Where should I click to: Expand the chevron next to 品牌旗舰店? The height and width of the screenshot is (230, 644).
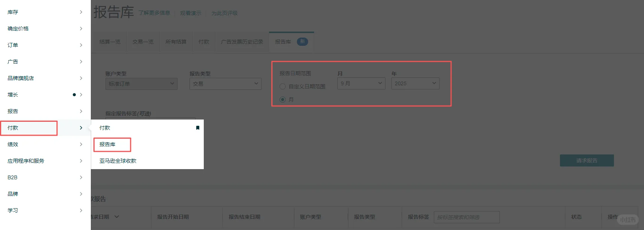(x=81, y=78)
